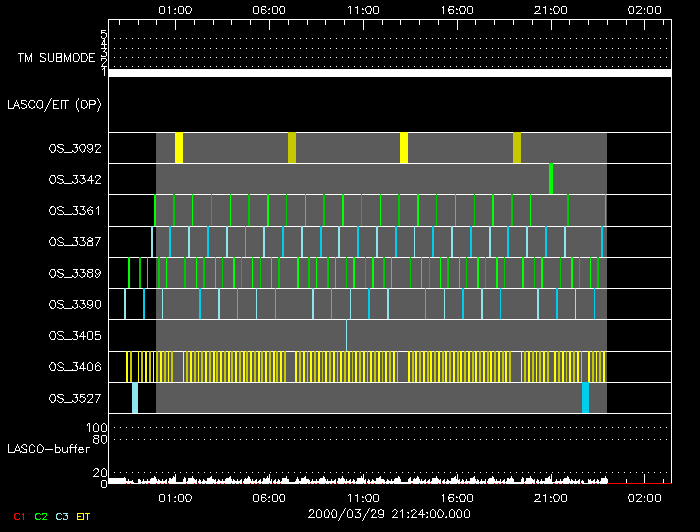This screenshot has width=700, height=532.
Task: Select the single blue line in the OS_3405 row
Action: (346, 335)
